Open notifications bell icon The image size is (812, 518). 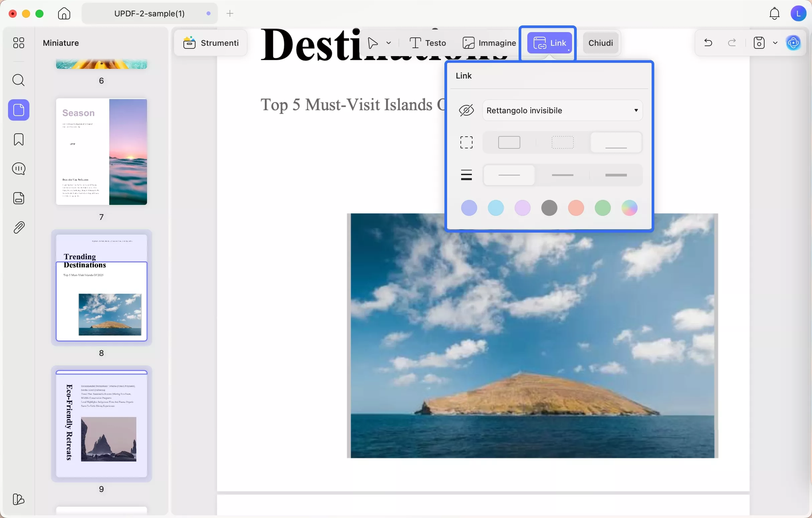pyautogui.click(x=774, y=13)
